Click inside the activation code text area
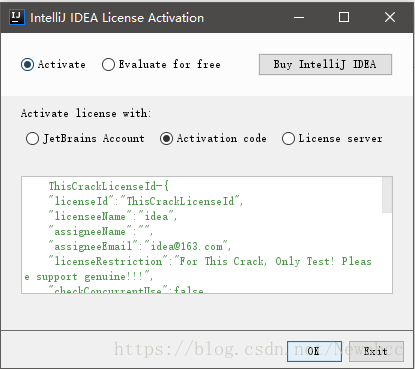Viewport: 415px width, 369px height. 207,235
